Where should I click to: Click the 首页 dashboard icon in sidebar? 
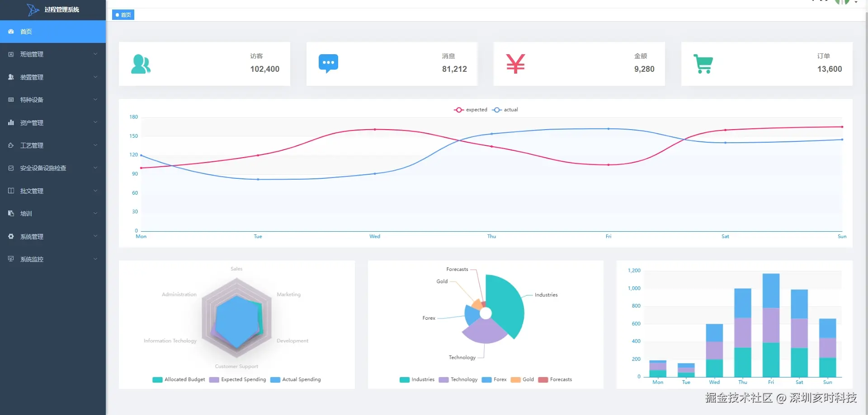11,32
